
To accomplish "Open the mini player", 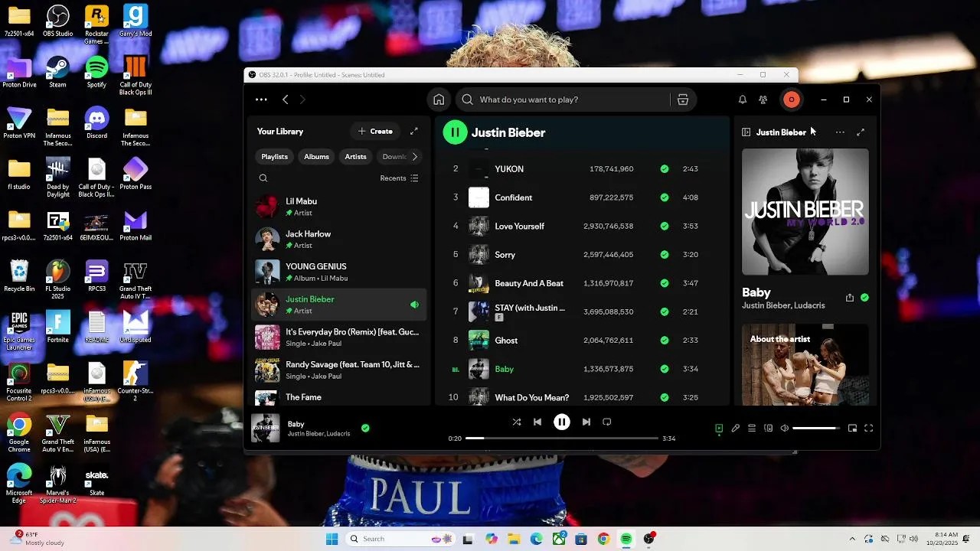I will [x=852, y=429].
